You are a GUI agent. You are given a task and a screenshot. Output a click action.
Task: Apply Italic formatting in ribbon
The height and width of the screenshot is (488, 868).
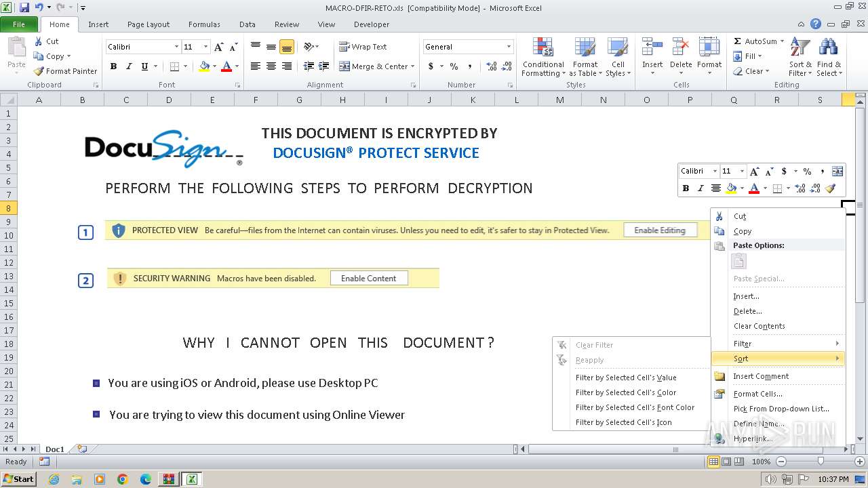129,66
